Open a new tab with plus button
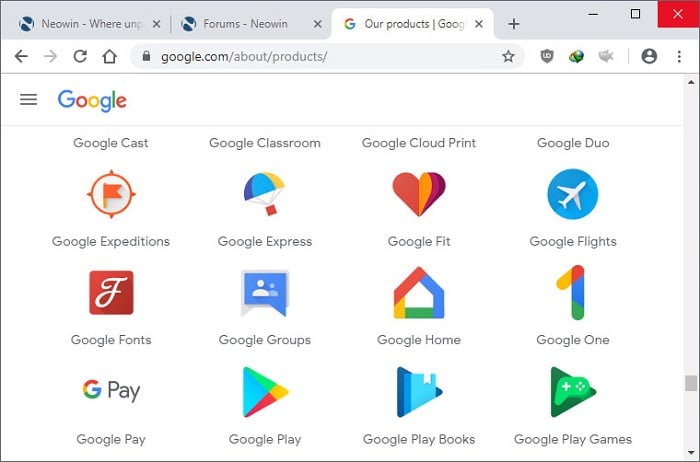 click(514, 24)
